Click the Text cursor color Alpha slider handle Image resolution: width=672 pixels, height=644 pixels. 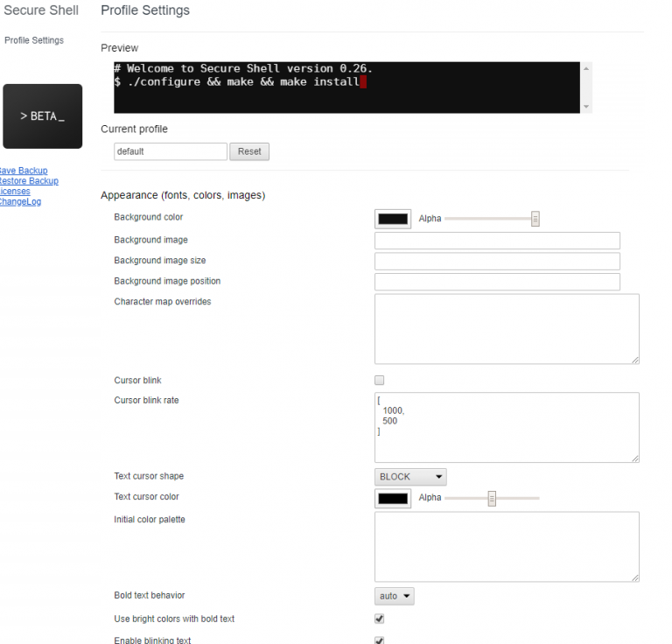click(x=492, y=499)
